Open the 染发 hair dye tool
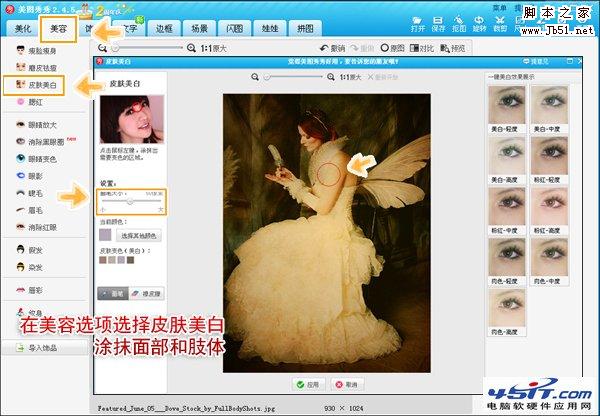This screenshot has height=416, width=600. [30, 268]
